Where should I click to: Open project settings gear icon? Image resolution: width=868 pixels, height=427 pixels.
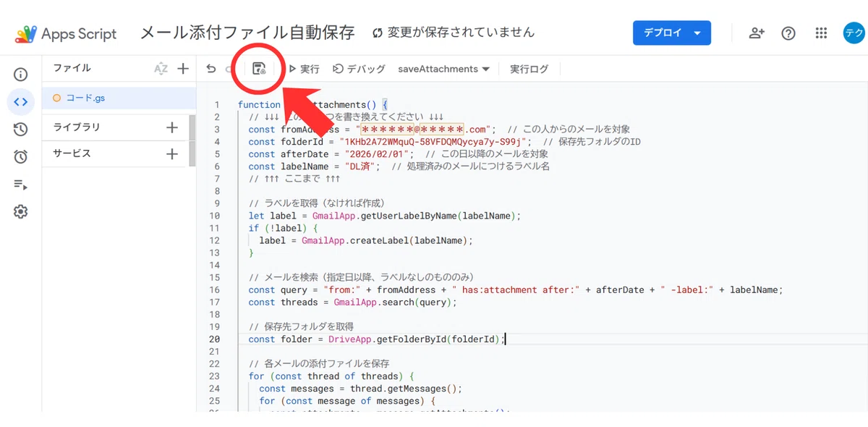pyautogui.click(x=21, y=211)
